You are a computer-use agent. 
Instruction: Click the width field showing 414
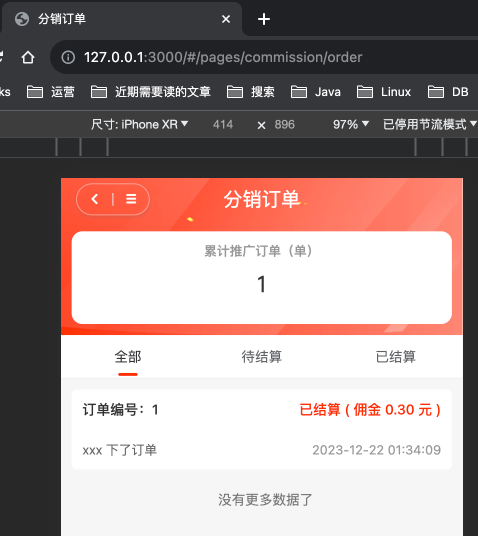pos(223,124)
